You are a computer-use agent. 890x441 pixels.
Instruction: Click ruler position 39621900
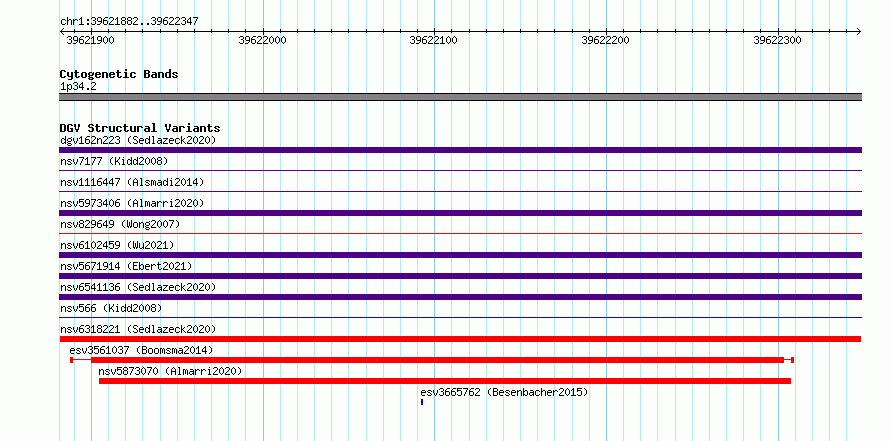click(90, 40)
